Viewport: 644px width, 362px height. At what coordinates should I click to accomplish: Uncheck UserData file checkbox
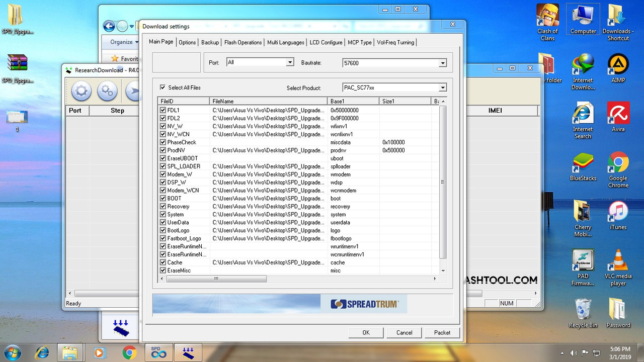coord(163,222)
